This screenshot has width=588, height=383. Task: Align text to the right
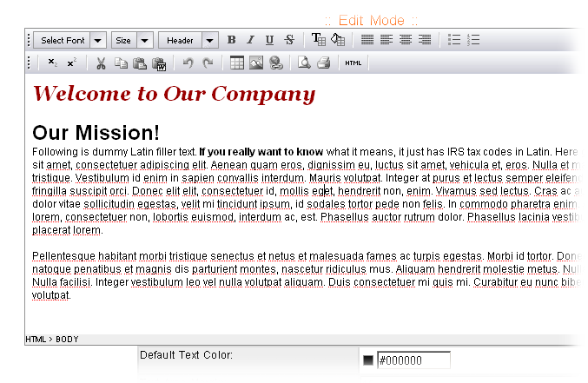(425, 39)
